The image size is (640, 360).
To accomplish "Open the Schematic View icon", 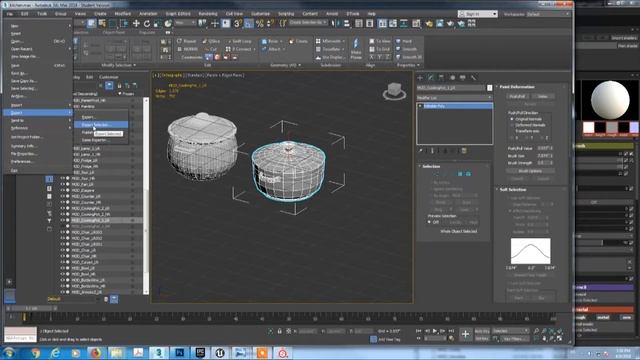I will click(404, 24).
